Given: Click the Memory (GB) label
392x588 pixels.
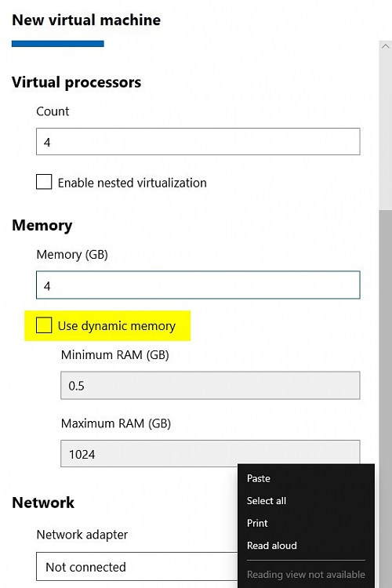Looking at the screenshot, I should click(x=72, y=255).
